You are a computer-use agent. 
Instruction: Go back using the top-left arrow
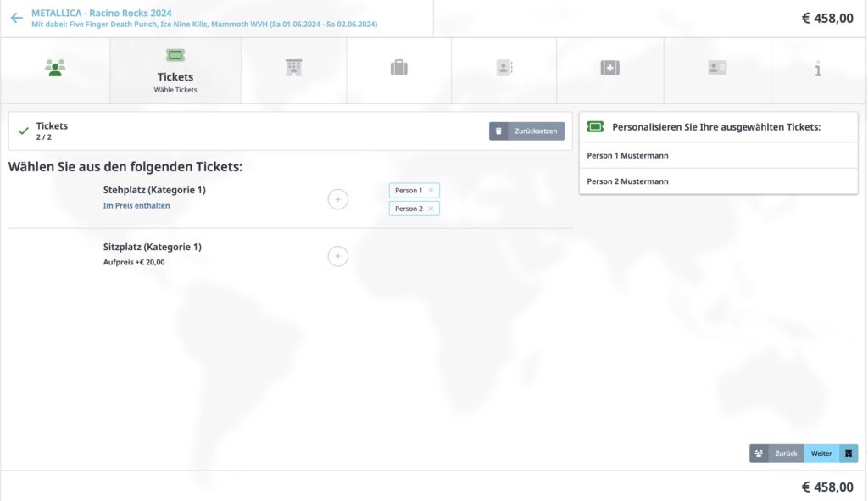coord(16,18)
